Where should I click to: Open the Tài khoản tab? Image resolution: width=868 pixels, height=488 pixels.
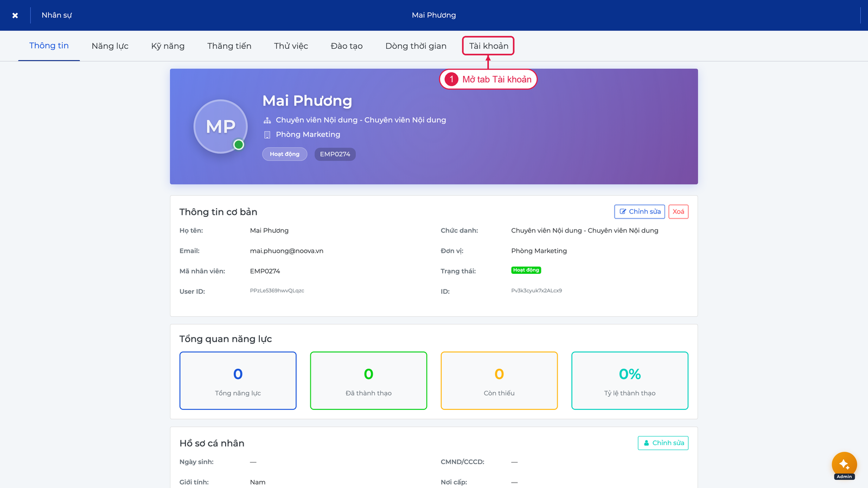coord(489,46)
